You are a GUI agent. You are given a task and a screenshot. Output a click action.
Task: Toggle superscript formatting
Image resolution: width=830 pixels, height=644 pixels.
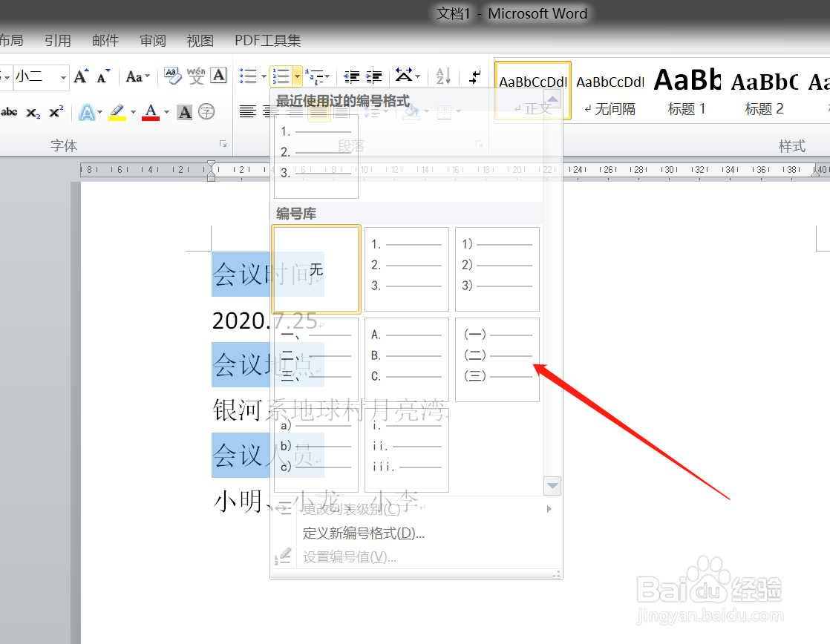tap(56, 111)
